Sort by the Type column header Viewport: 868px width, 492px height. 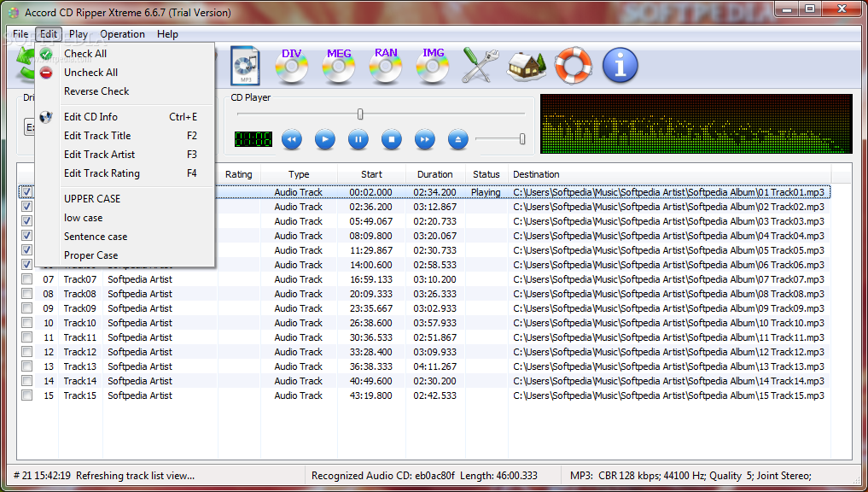coord(299,174)
